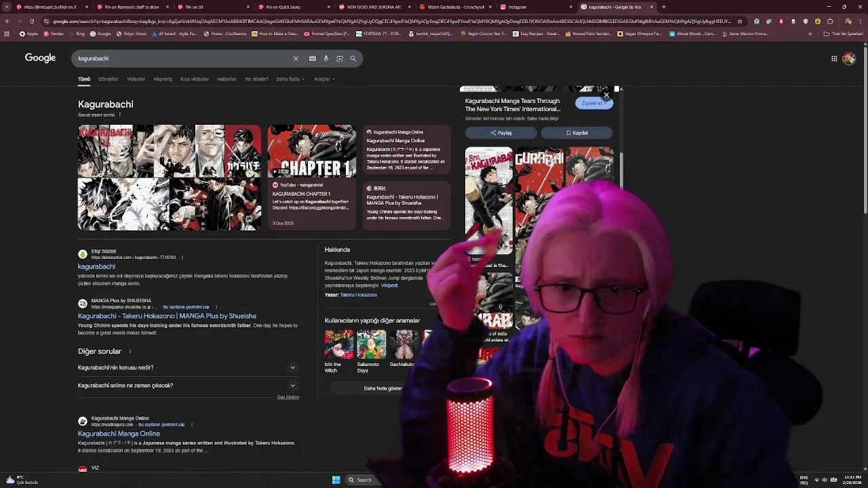Switch to the 'Yer siteleri' tab
Viewport: 868px width, 488px height.
click(256, 79)
